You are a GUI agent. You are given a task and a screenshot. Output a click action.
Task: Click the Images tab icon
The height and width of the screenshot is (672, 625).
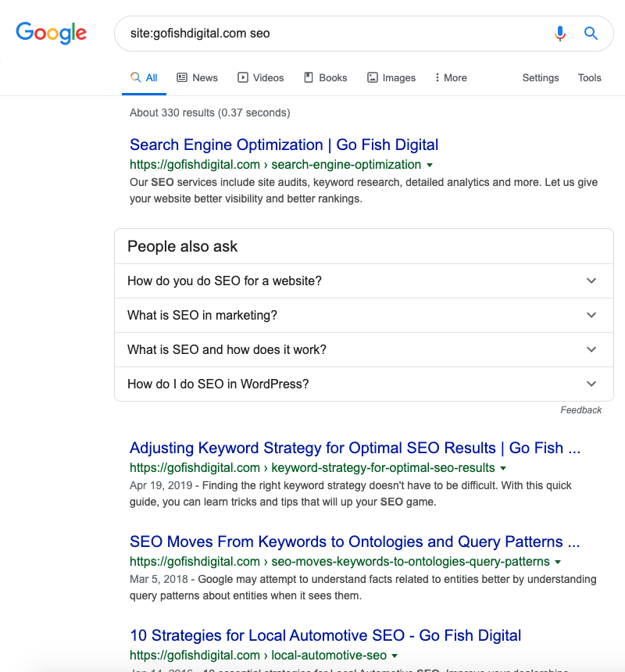point(373,77)
